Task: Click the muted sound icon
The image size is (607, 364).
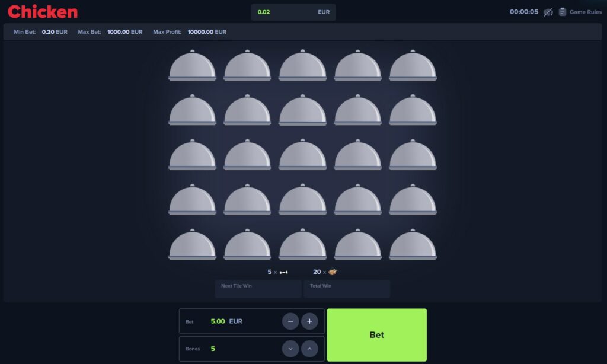Action: (x=548, y=12)
